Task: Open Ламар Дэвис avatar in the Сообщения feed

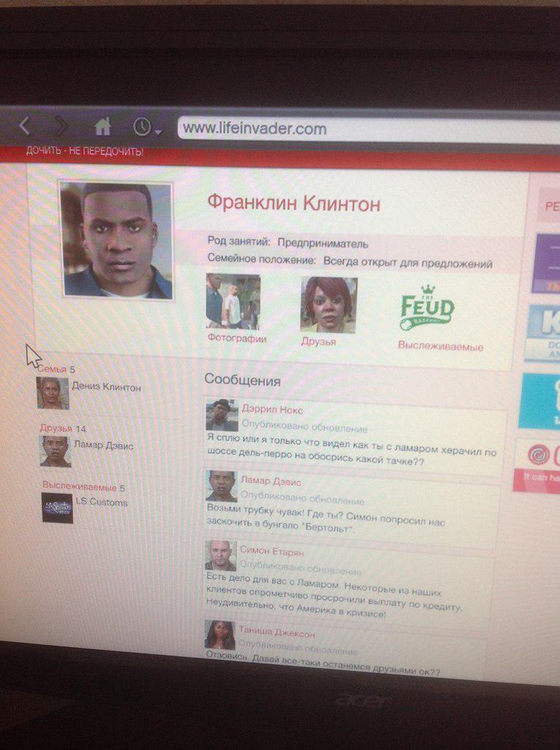Action: tap(221, 486)
